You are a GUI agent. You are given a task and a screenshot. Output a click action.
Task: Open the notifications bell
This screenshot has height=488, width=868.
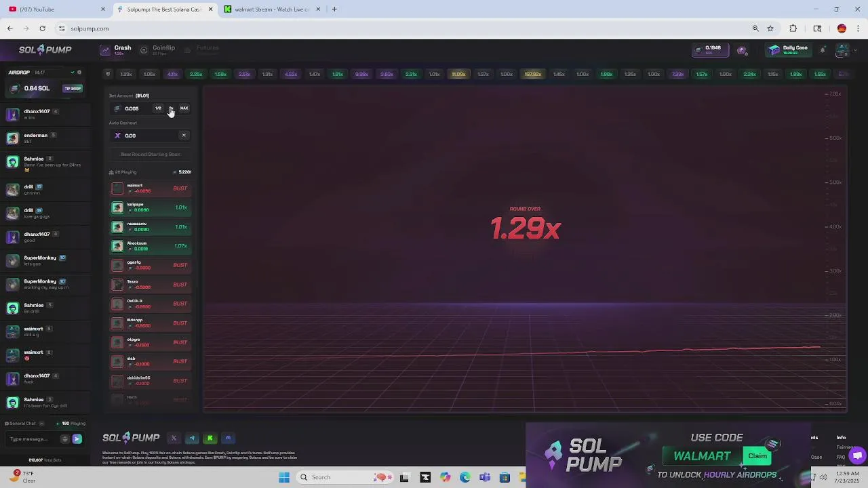coord(823,50)
